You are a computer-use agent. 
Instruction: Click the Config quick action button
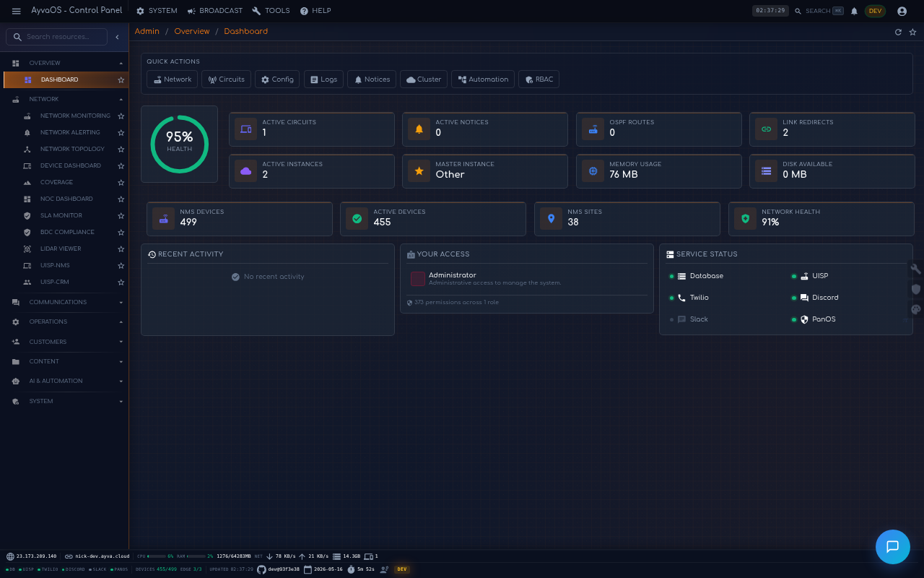tap(277, 79)
